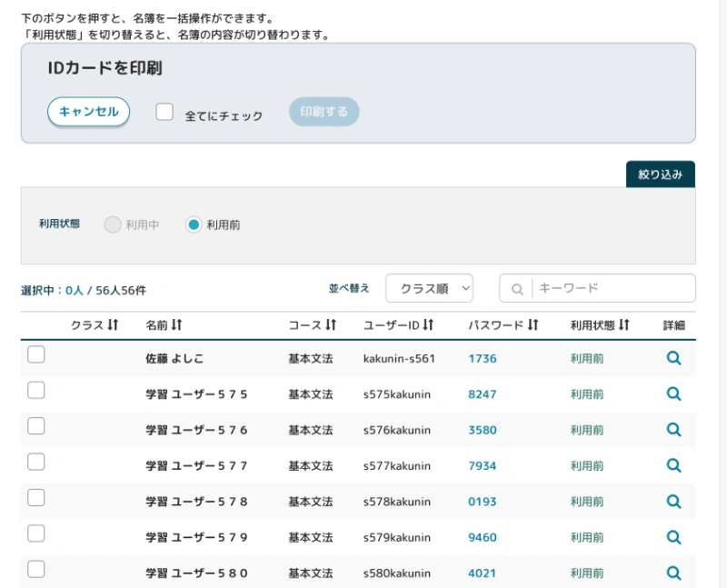Open details magnifier for 学習 ユーザー５８０
The image size is (727, 588).
(x=673, y=573)
